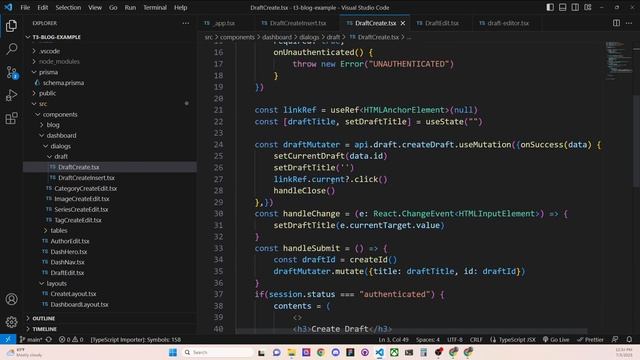Open errors and warnings count
This screenshot has width=640, height=360.
tap(71, 340)
